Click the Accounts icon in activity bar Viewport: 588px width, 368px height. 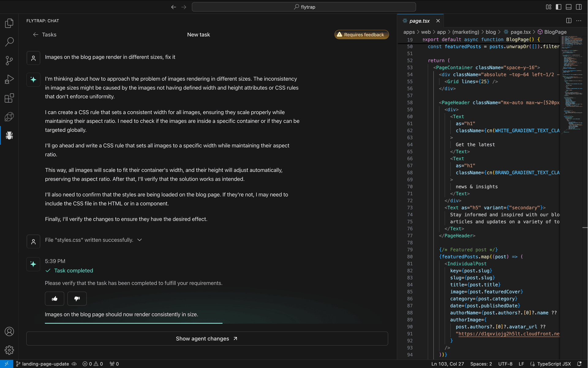(x=9, y=332)
